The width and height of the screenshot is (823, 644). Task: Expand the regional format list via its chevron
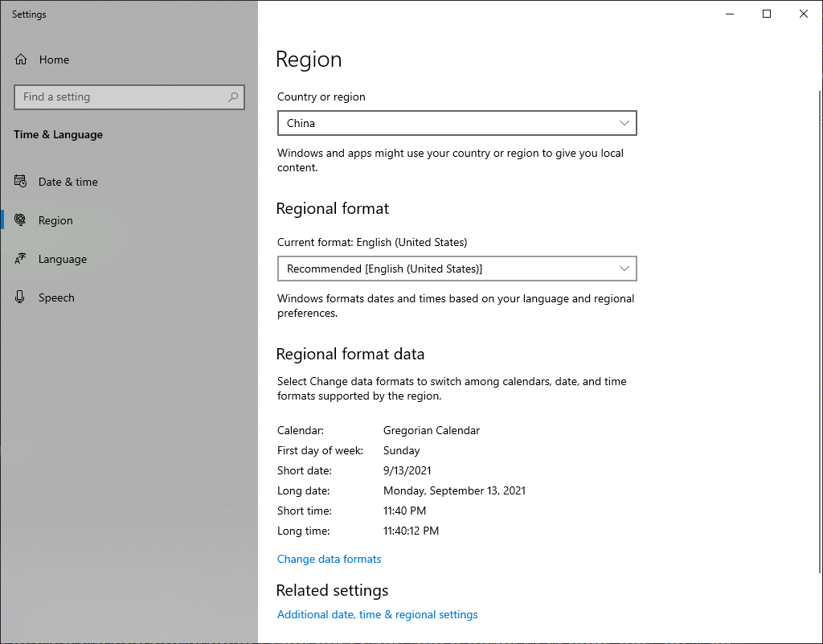point(624,269)
